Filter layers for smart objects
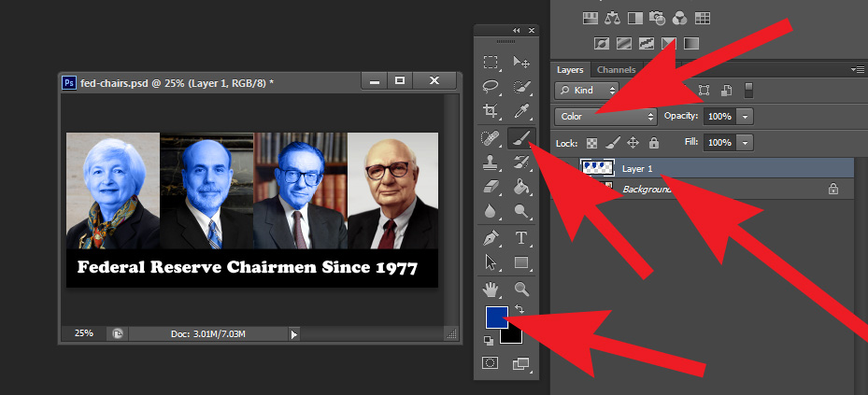 coord(726,91)
